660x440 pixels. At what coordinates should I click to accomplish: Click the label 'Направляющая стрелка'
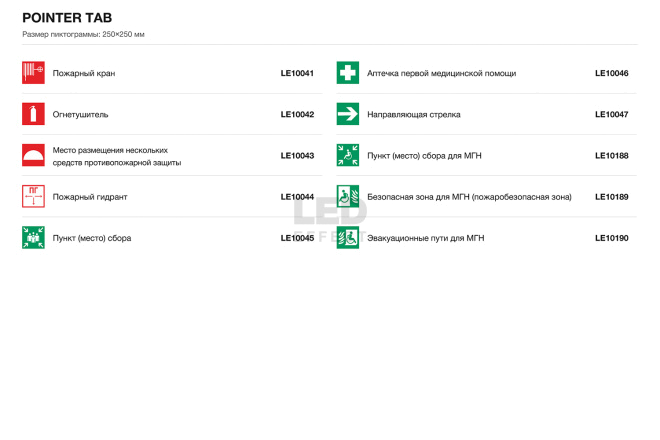click(414, 115)
